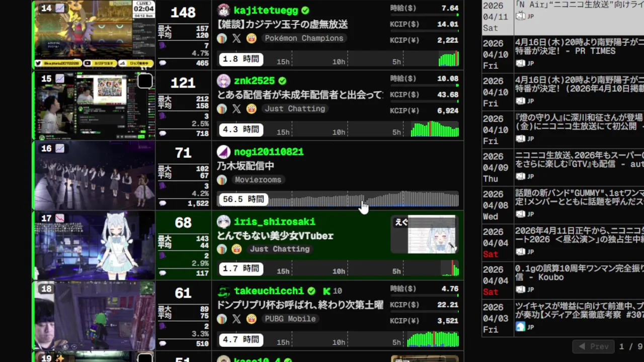Click striped stats icon beside Movierooms tag
The height and width of the screenshot is (362, 644).
(222, 179)
